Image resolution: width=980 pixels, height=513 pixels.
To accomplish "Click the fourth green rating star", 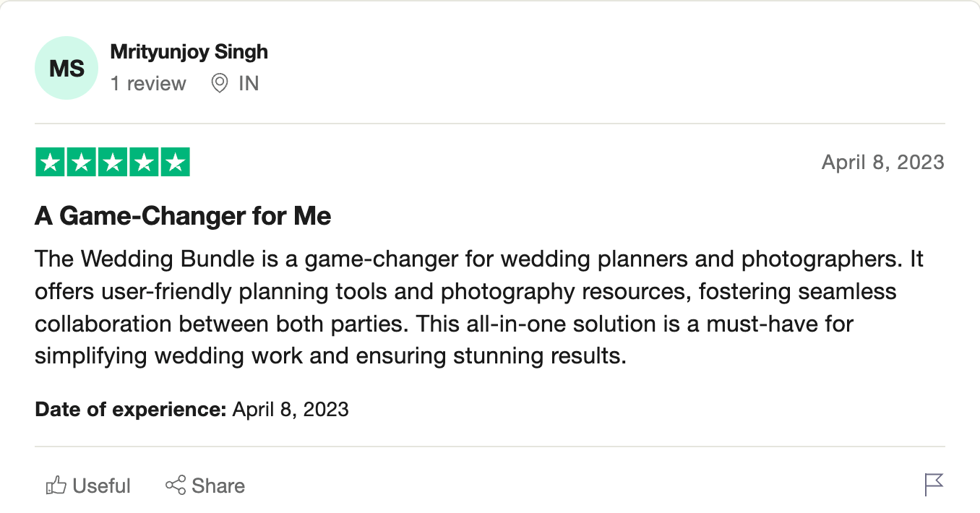I will tap(144, 162).
